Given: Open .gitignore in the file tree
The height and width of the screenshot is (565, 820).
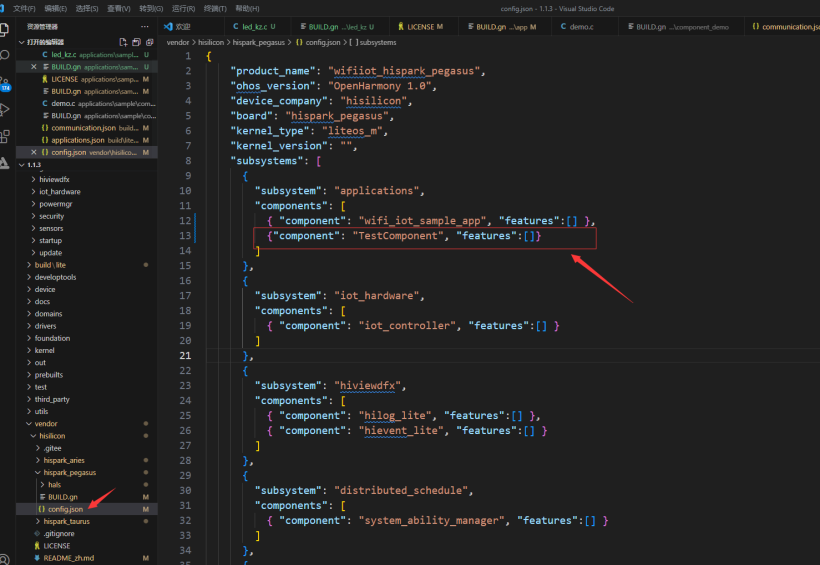Looking at the screenshot, I should click(59, 534).
